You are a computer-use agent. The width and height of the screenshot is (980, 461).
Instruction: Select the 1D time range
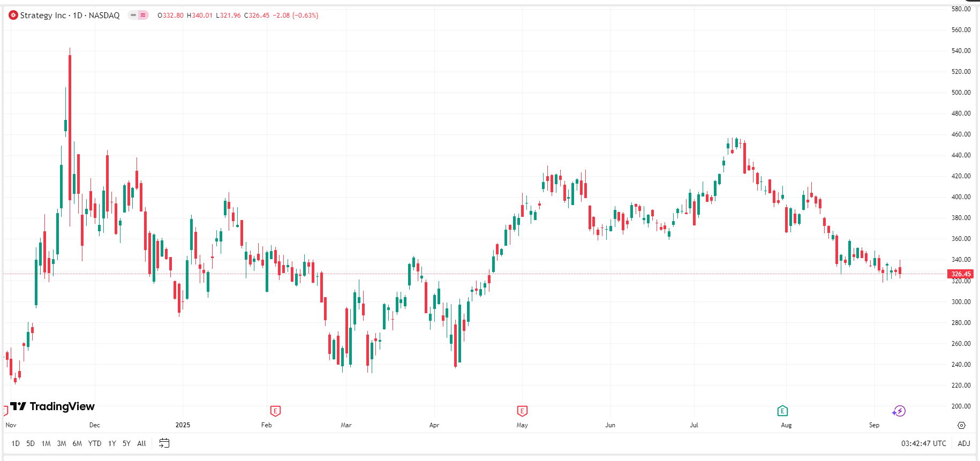pyautogui.click(x=16, y=443)
